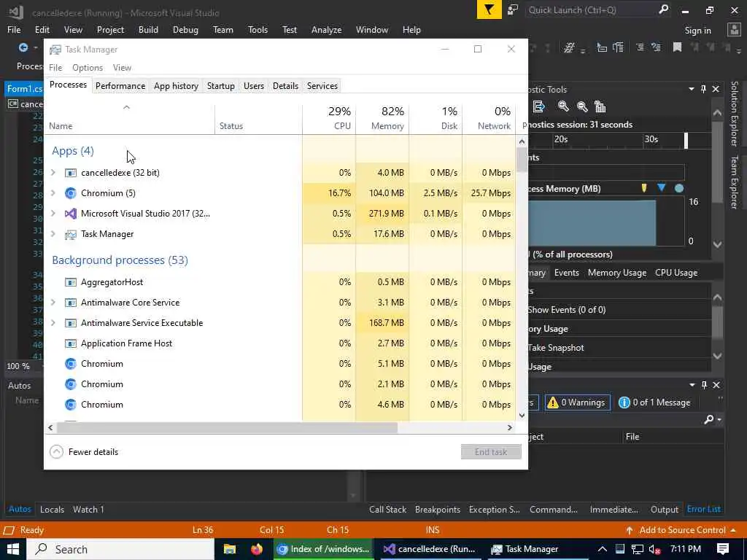Open the Startup tab
The height and width of the screenshot is (560, 747).
tap(220, 86)
